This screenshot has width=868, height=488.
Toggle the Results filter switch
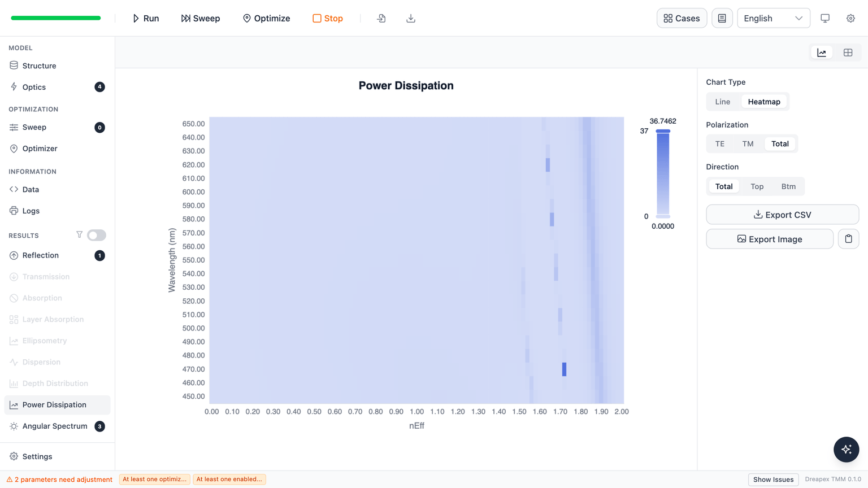pos(97,235)
